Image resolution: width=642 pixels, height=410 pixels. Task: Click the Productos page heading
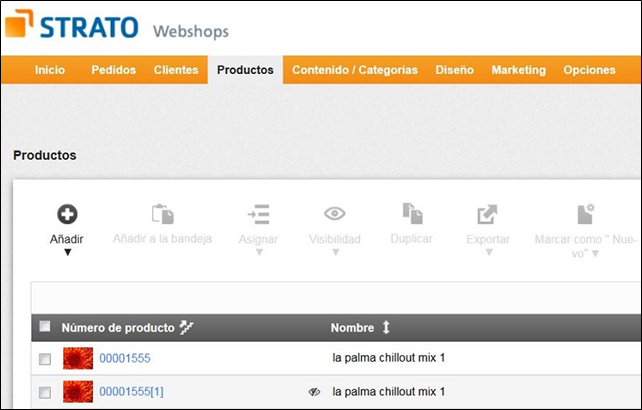click(x=45, y=155)
